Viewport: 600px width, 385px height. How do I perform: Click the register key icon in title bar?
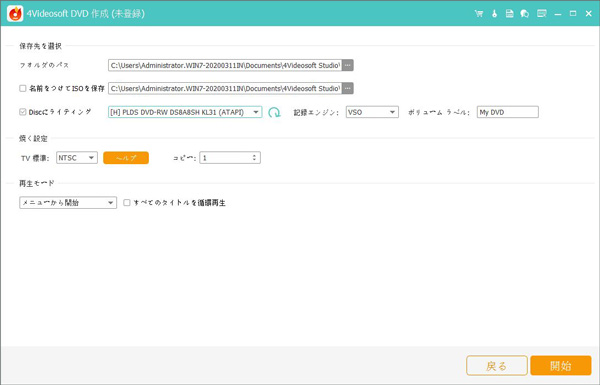[494, 14]
